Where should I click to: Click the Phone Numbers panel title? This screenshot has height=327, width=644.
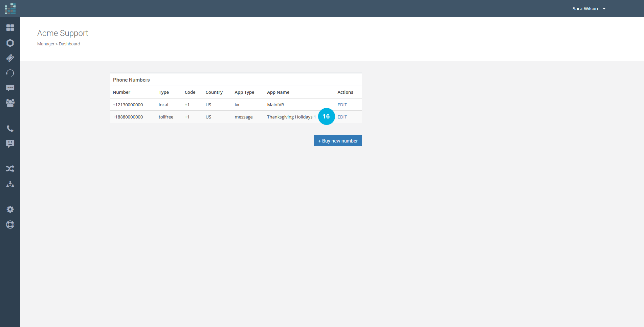(131, 80)
